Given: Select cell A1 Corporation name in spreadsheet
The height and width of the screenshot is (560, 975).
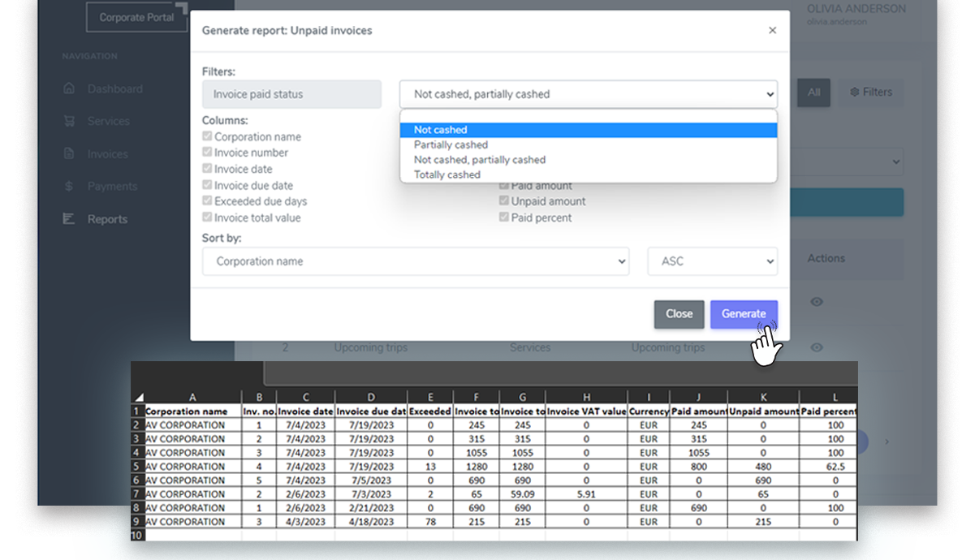Looking at the screenshot, I should (x=192, y=411).
